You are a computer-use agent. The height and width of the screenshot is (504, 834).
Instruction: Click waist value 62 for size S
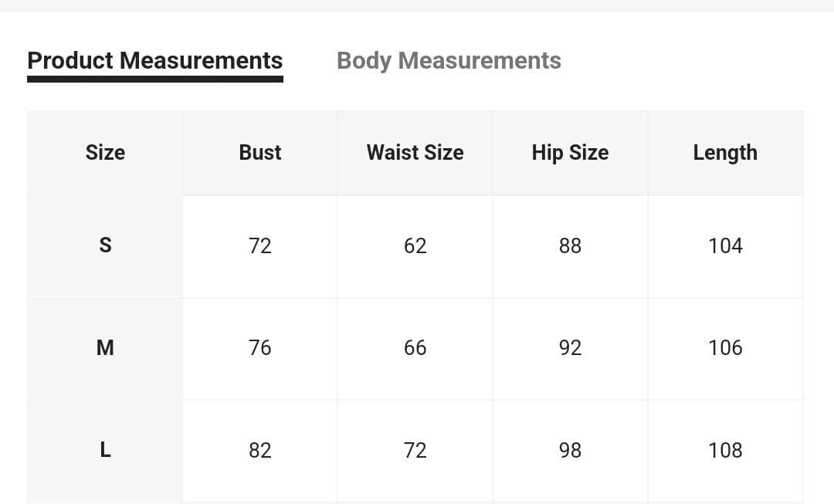point(415,245)
